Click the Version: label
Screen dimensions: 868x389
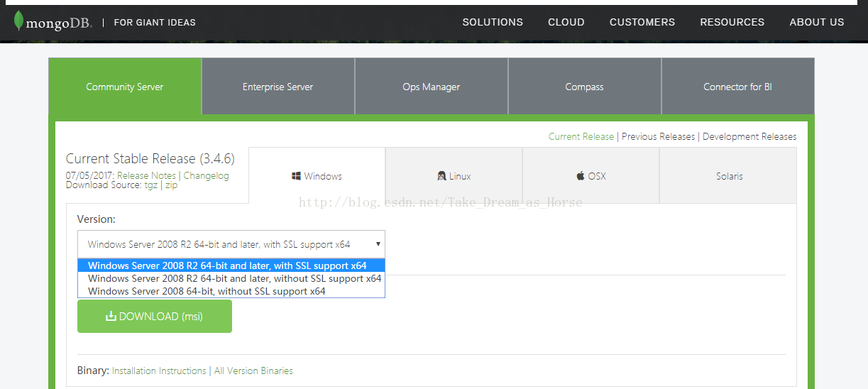[x=97, y=219]
